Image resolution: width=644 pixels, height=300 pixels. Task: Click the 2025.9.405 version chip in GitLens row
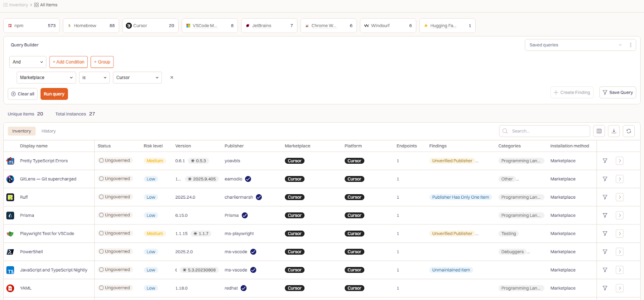pyautogui.click(x=202, y=179)
